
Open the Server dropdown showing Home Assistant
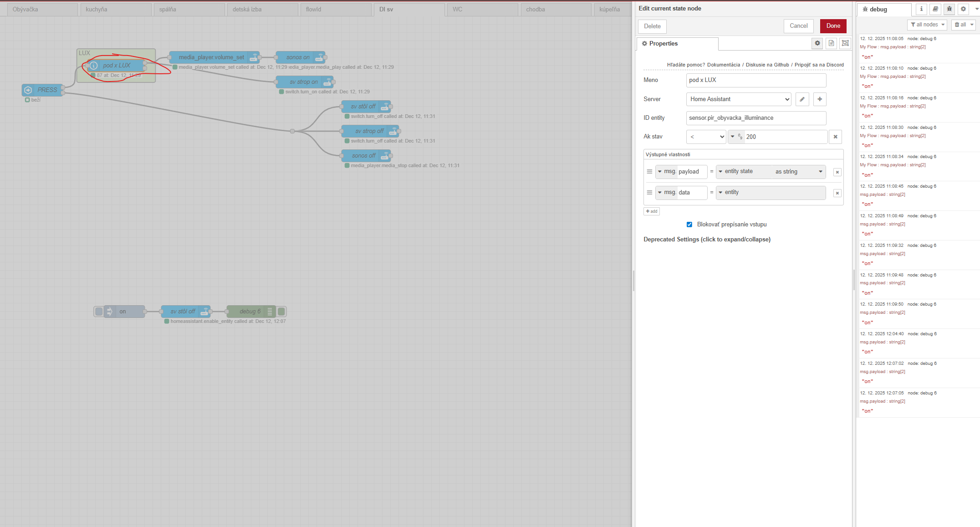pos(739,99)
